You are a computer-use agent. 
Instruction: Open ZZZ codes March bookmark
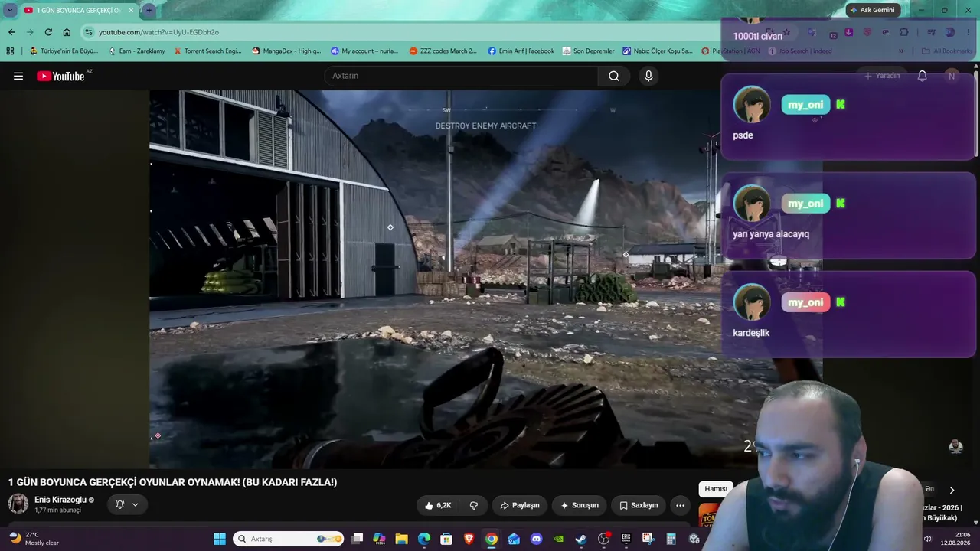443,51
